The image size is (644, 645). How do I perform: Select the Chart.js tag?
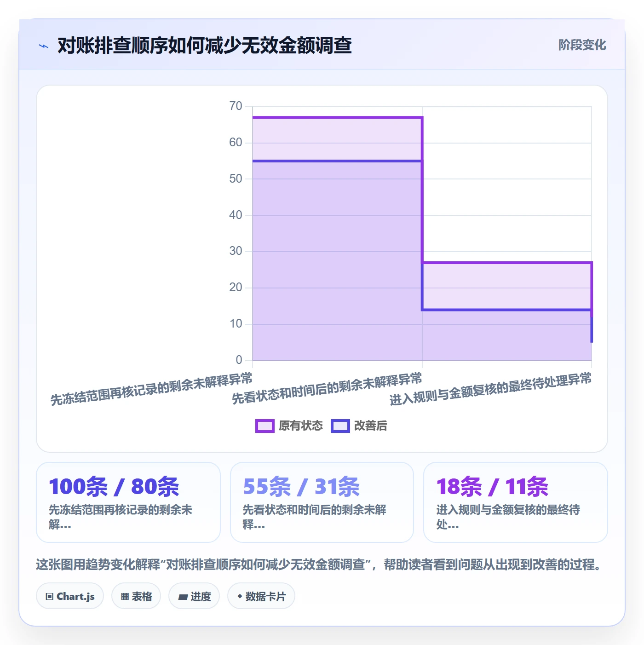tap(70, 596)
